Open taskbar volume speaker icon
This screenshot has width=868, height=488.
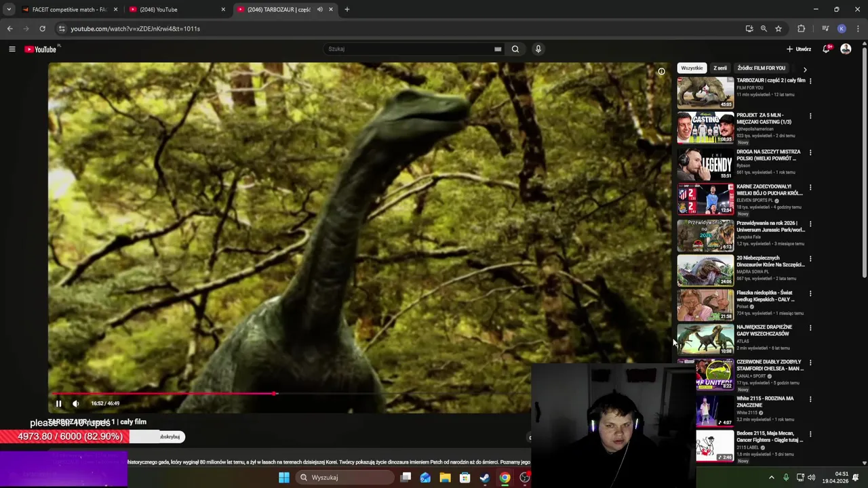click(811, 477)
